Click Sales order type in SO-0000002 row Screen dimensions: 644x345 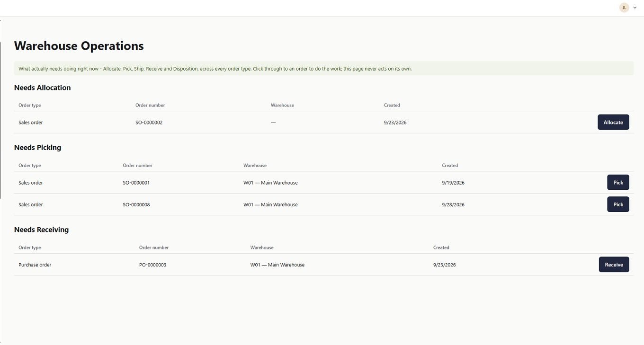click(x=31, y=123)
